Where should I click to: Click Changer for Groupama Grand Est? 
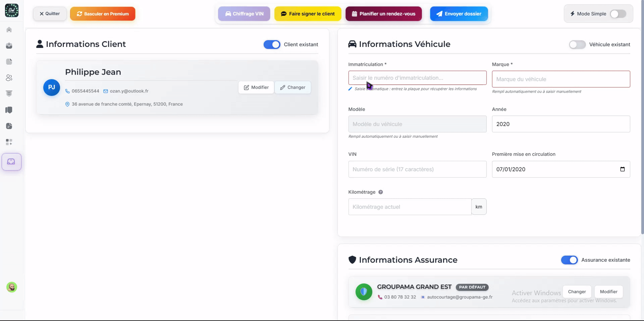(577, 292)
